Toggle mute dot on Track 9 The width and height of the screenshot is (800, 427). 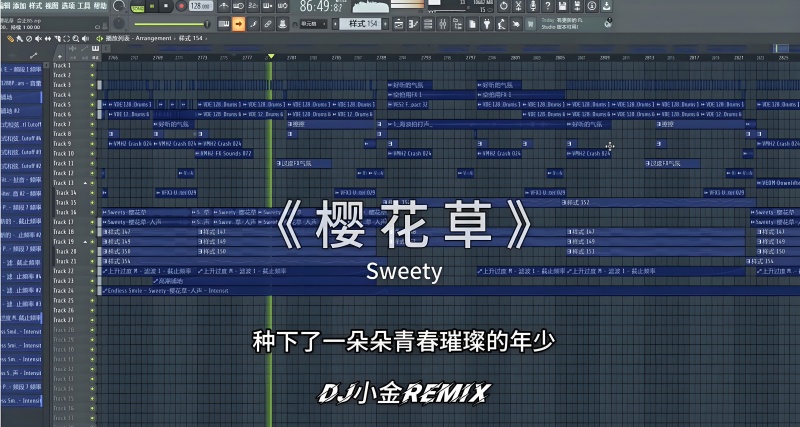[92, 143]
